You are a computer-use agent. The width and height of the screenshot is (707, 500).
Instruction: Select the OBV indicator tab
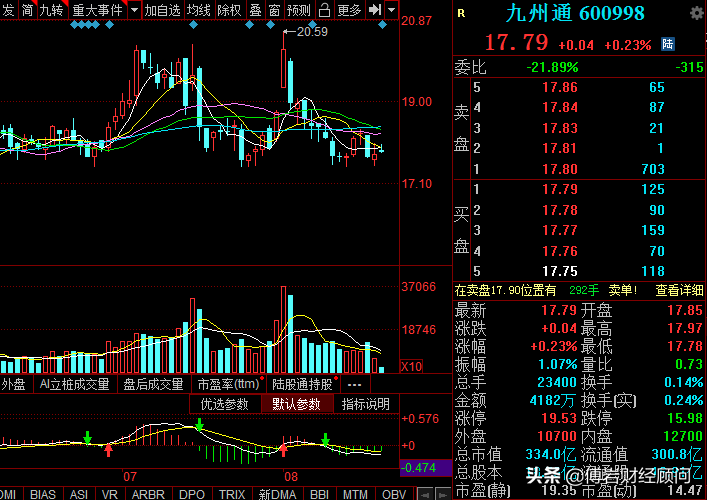(x=394, y=494)
